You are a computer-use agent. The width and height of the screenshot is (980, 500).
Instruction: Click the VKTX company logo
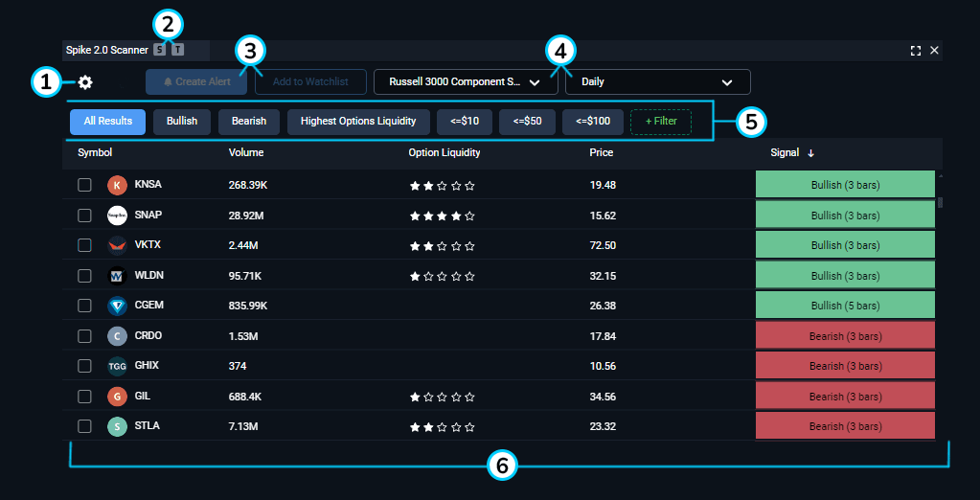click(x=117, y=245)
